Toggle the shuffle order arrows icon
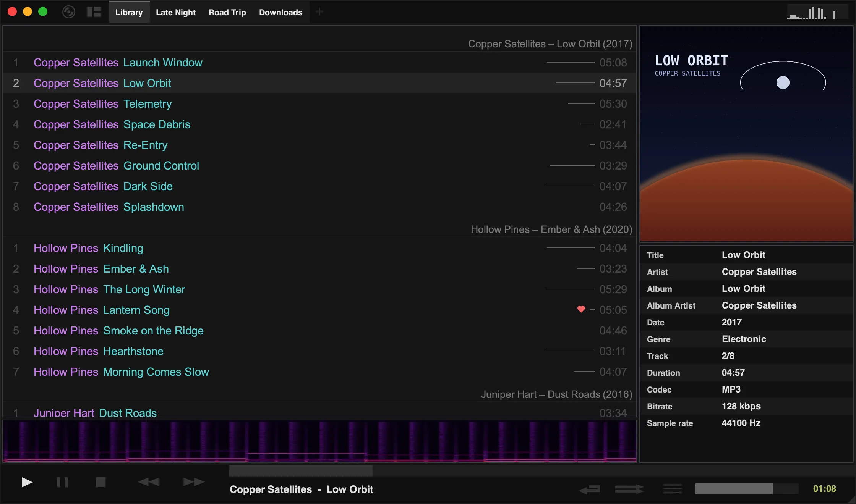Image resolution: width=856 pixels, height=504 pixels. (x=629, y=489)
